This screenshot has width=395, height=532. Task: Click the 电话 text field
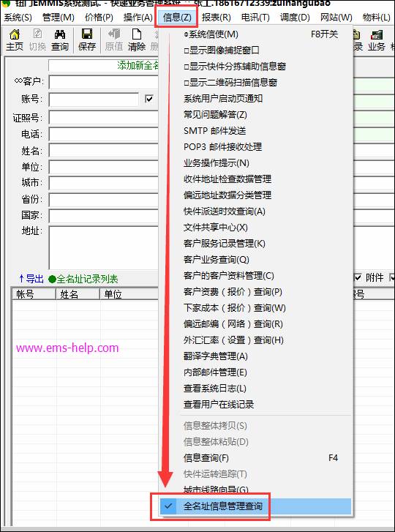click(x=104, y=135)
